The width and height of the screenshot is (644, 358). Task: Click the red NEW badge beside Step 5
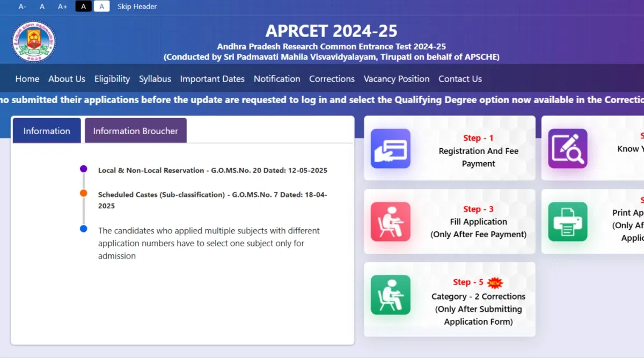pos(494,282)
